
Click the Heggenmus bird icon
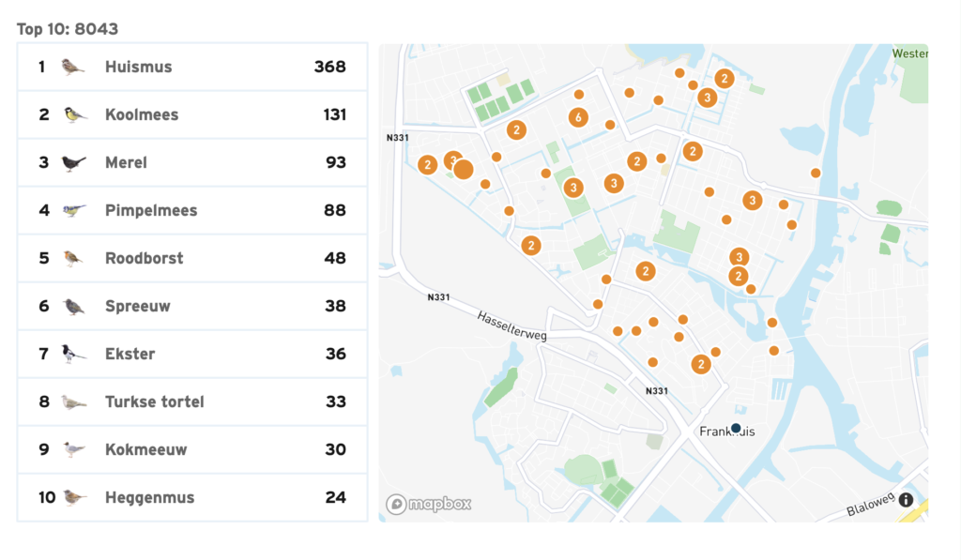(74, 497)
